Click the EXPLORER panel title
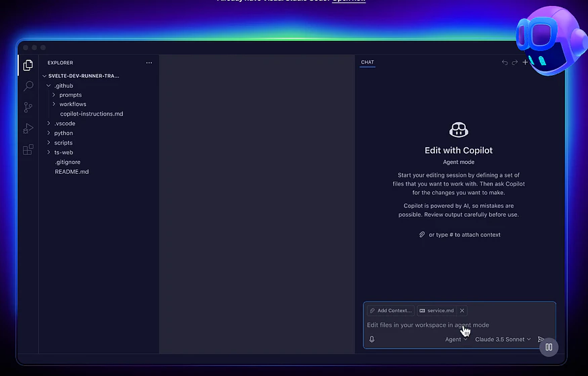This screenshot has height=376, width=588. point(60,63)
